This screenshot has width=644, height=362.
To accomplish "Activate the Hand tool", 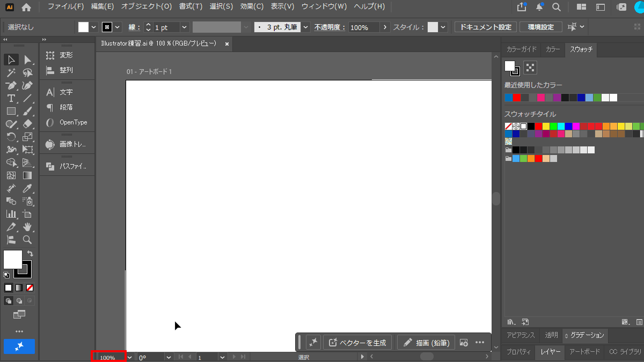I will pos(27,227).
